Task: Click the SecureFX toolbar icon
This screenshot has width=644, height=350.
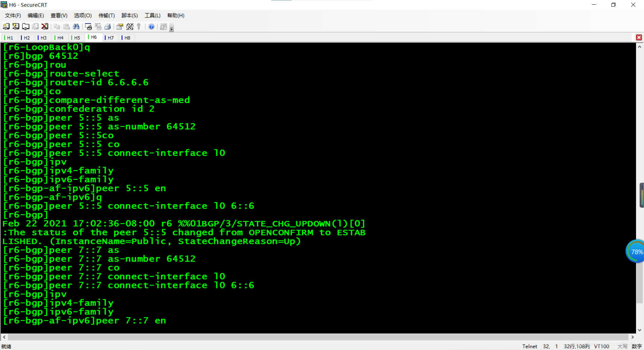Action: click(164, 27)
